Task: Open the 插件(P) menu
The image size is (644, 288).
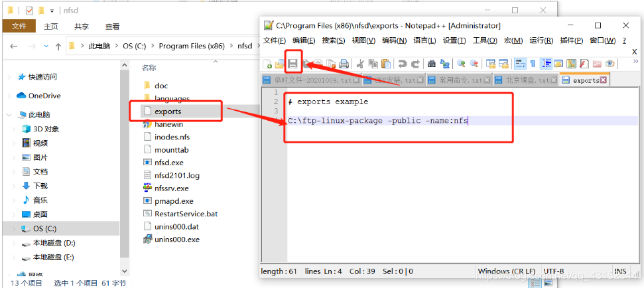Action: [x=571, y=40]
